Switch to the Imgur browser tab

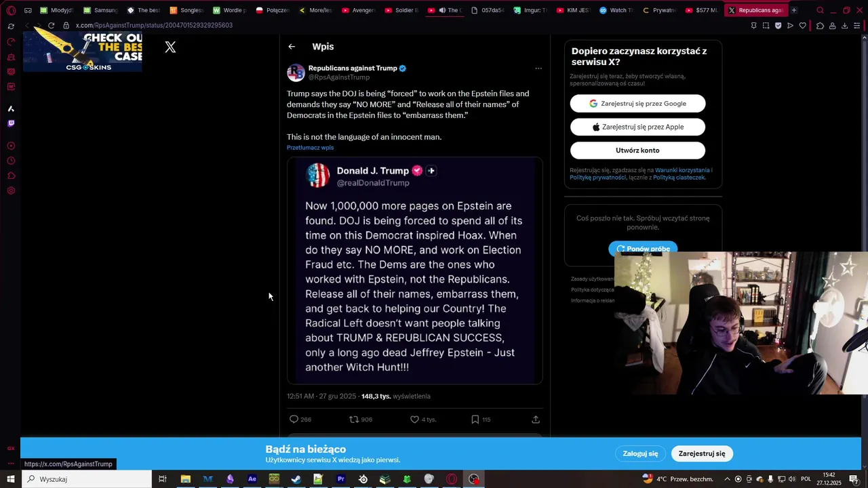[x=530, y=10]
